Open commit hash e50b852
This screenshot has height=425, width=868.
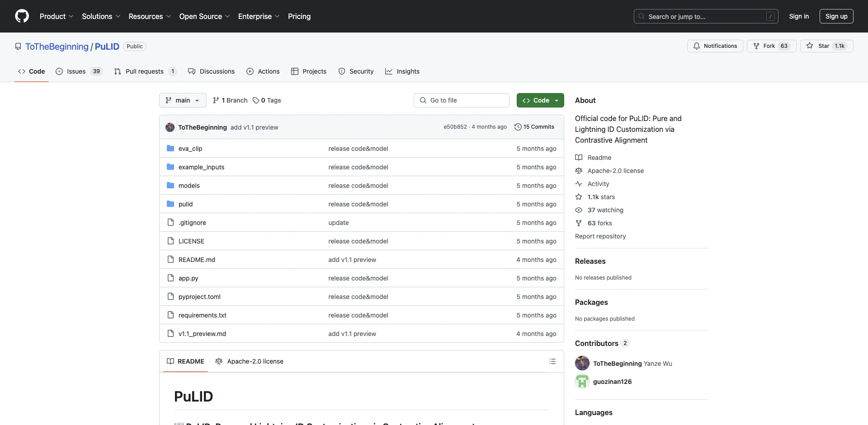(455, 127)
